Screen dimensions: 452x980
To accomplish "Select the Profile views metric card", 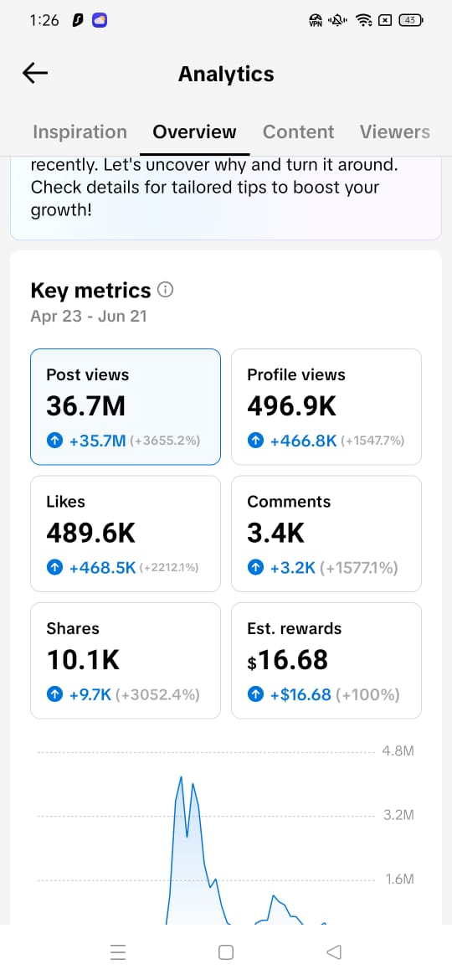I will [326, 407].
